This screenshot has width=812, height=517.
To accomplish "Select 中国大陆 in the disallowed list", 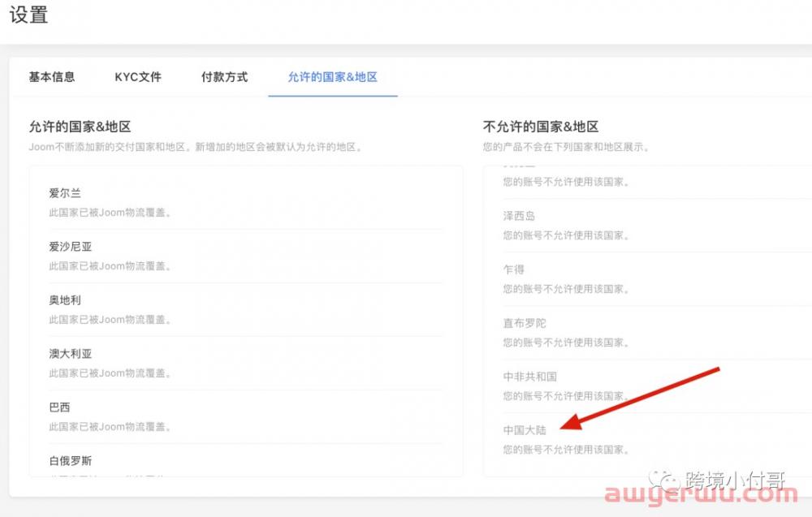I will tap(525, 430).
